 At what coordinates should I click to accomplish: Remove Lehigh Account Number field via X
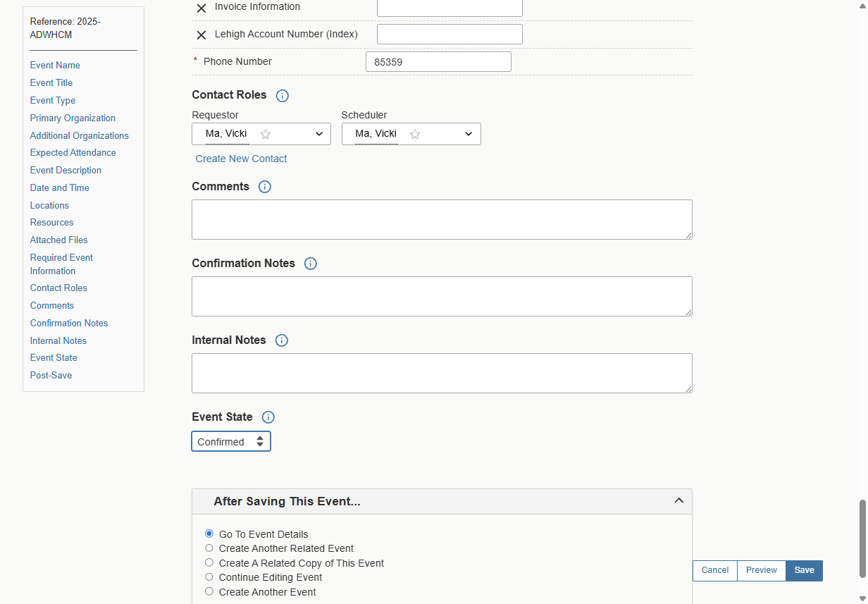[201, 35]
